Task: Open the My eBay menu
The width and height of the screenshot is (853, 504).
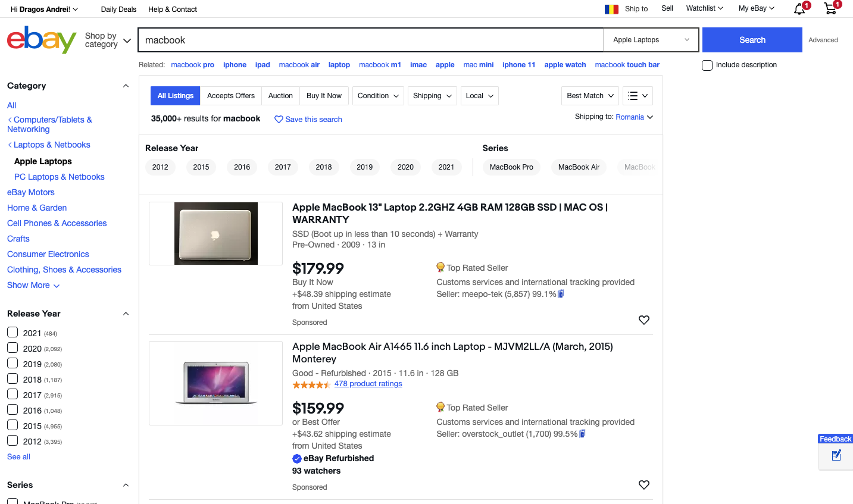Action: tap(757, 8)
